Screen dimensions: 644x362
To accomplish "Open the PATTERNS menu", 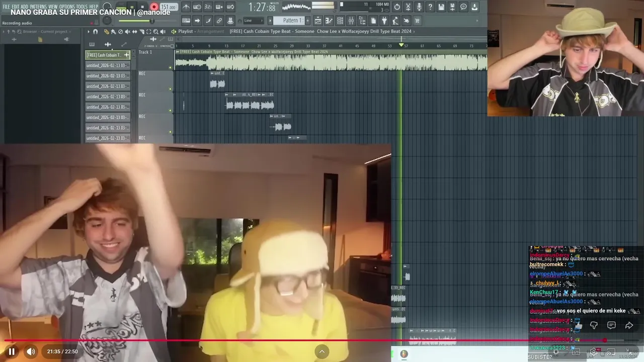I will click(x=38, y=7).
